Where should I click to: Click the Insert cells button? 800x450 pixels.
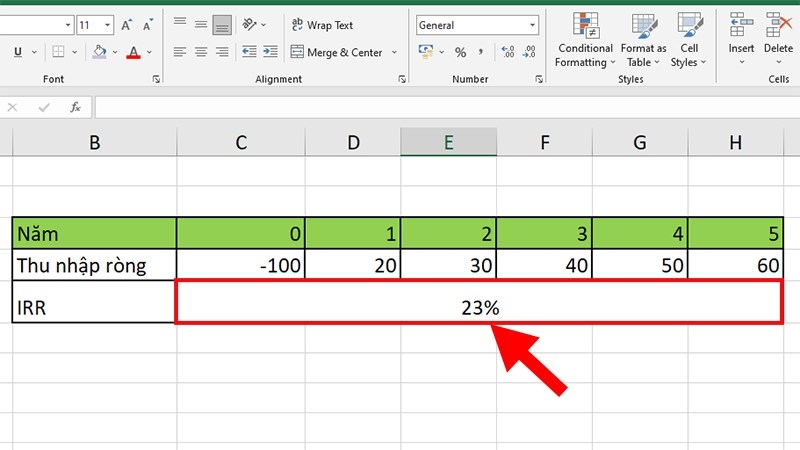coord(741,39)
